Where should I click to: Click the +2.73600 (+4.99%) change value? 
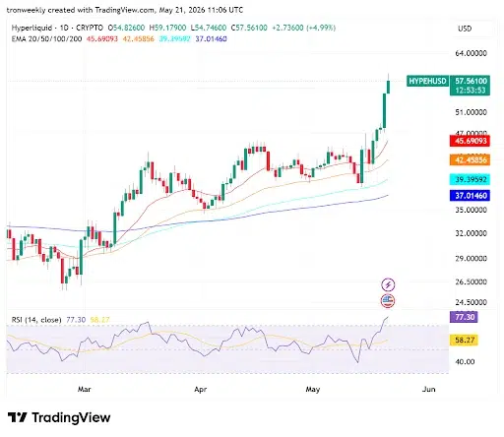[304, 28]
